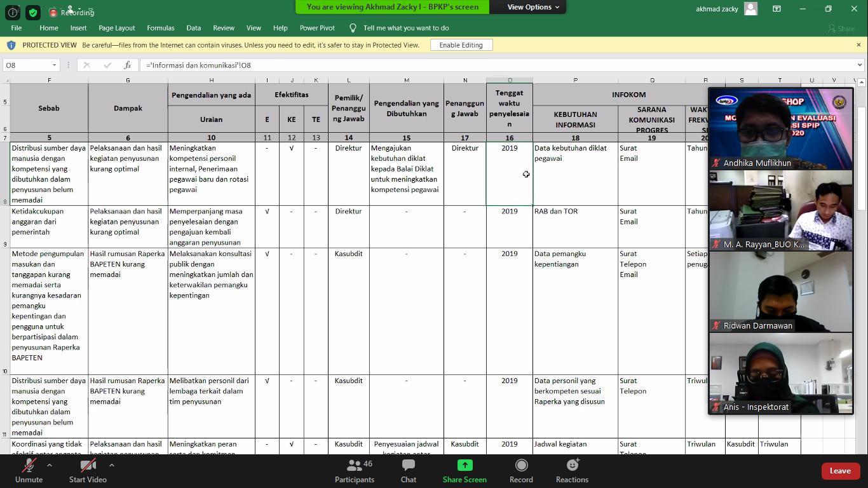Click the 'Tenggat waktu penyelesaian' header cell
The image size is (868, 488).
pyautogui.click(x=510, y=108)
